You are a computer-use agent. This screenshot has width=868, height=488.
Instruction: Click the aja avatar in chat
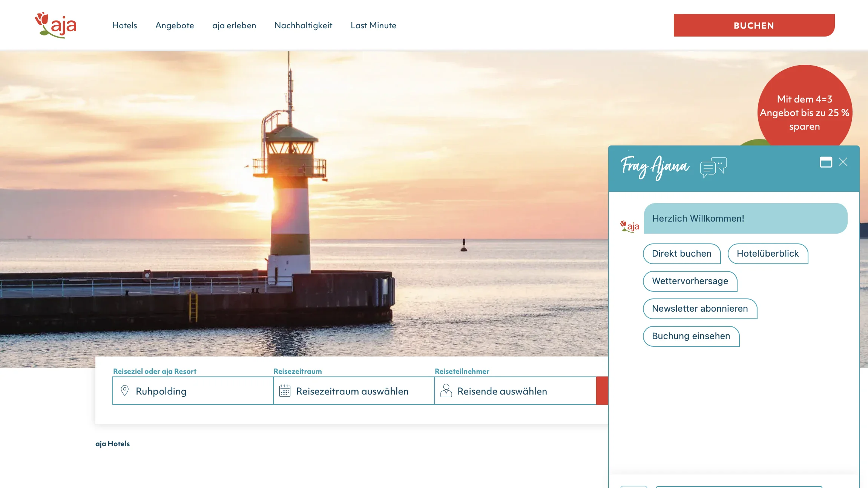(630, 226)
